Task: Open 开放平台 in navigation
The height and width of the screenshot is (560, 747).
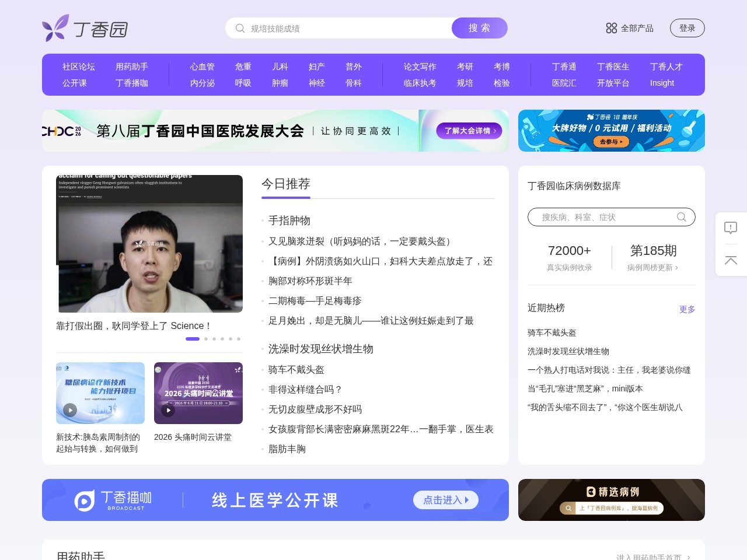Action: click(x=613, y=83)
